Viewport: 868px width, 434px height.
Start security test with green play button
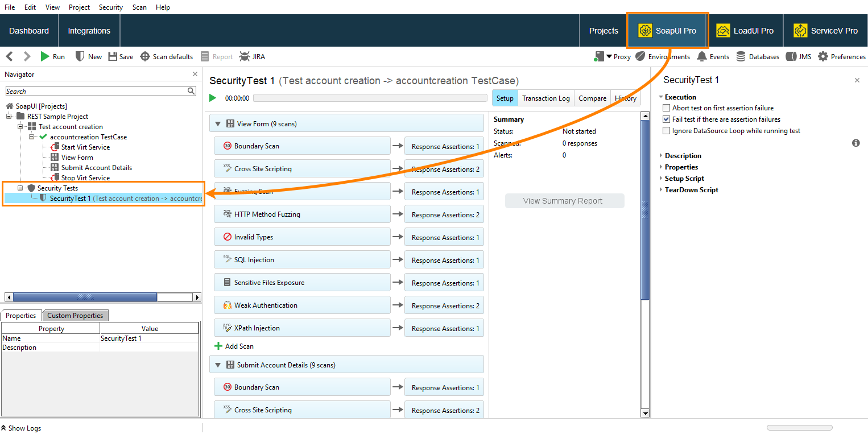(213, 98)
